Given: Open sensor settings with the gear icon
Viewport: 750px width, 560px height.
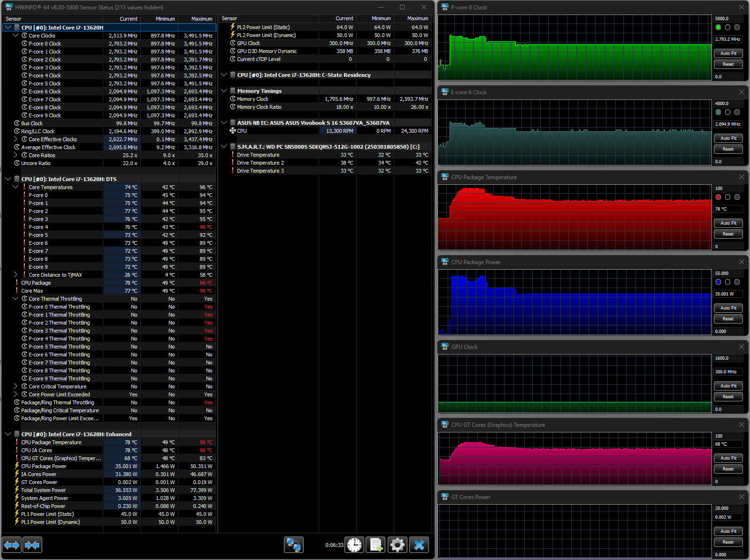Looking at the screenshot, I should (397, 545).
